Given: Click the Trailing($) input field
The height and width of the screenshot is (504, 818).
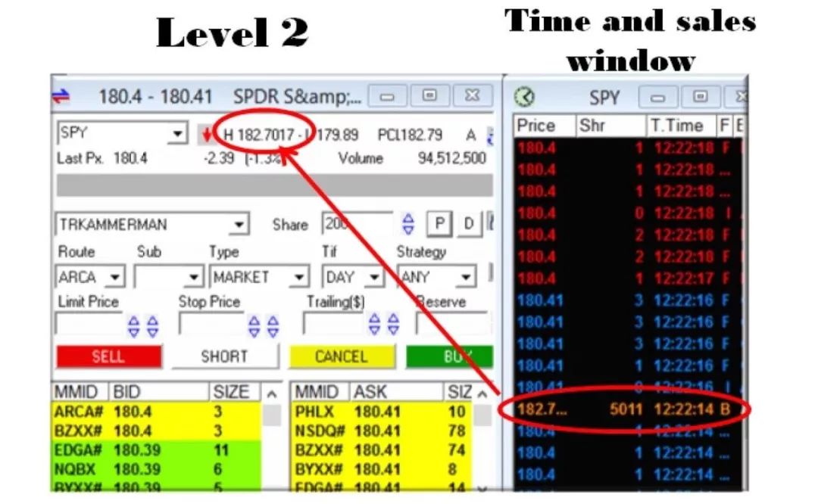Looking at the screenshot, I should point(334,325).
